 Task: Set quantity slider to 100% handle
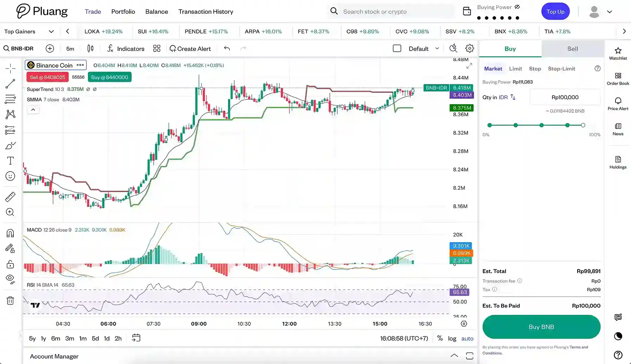click(x=583, y=125)
